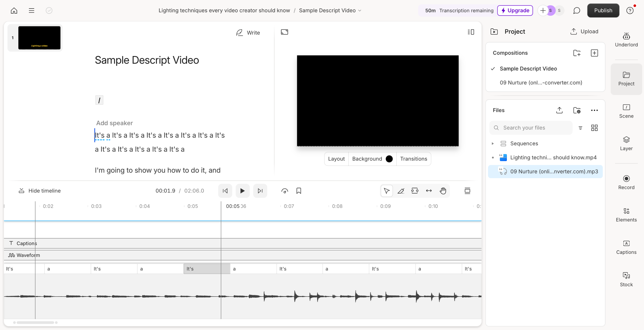Open the Underlord panel
644x330 pixels.
pyautogui.click(x=626, y=40)
